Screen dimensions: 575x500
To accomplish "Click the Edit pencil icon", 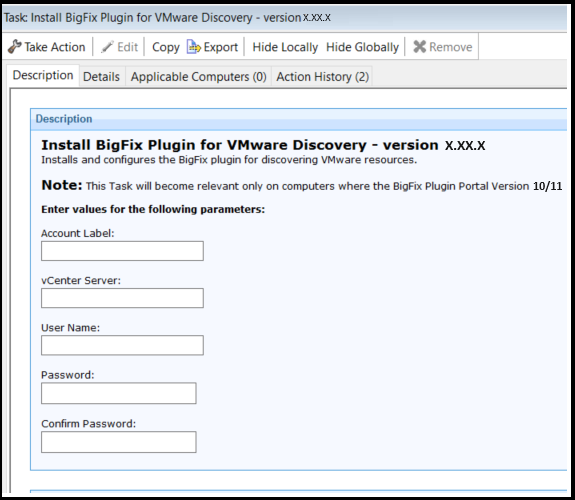I will pyautogui.click(x=107, y=47).
